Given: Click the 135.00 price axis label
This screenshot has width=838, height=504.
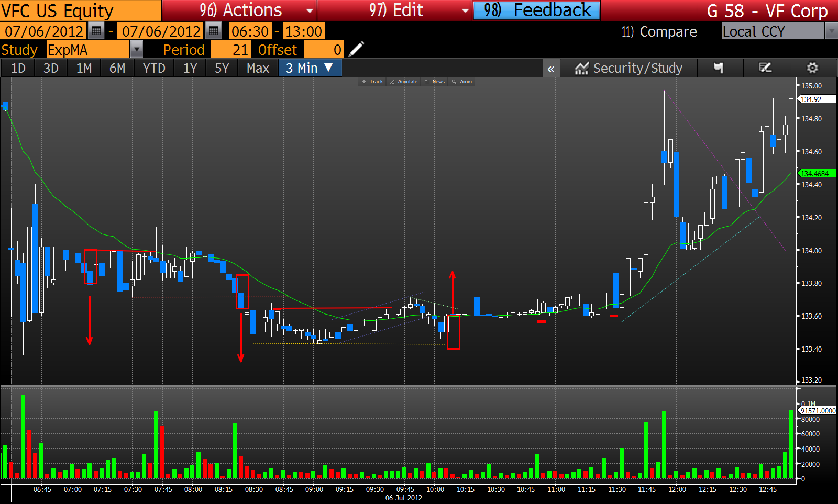Looking at the screenshot, I should pos(811,86).
